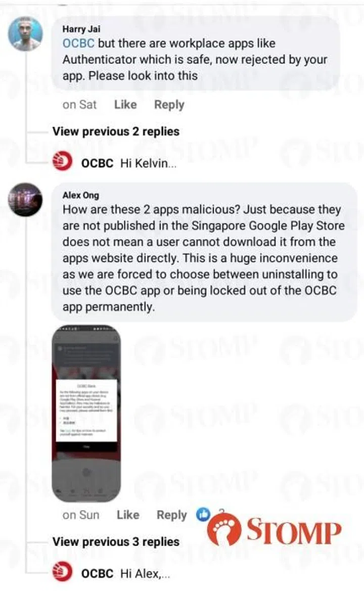Screen dimensions: 364x591
Task: Expand truncated OCBC 'Hi Kelvin...' reply
Action: point(148,163)
